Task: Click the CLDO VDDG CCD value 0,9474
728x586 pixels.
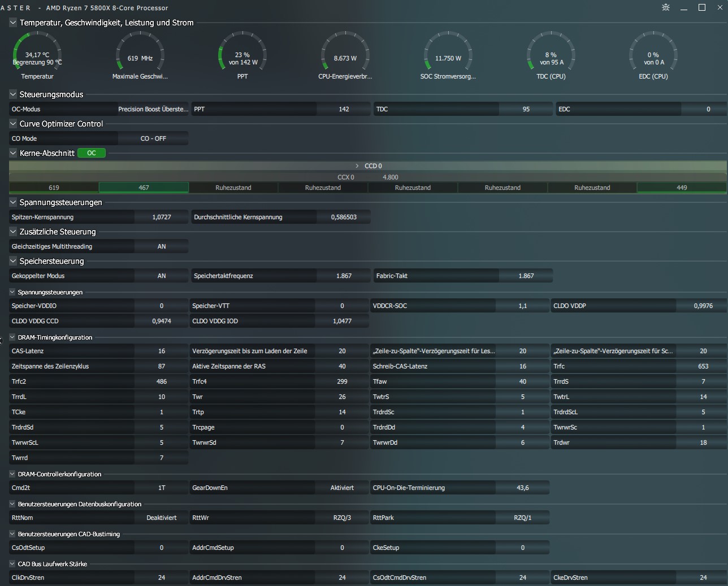Action: click(x=162, y=321)
